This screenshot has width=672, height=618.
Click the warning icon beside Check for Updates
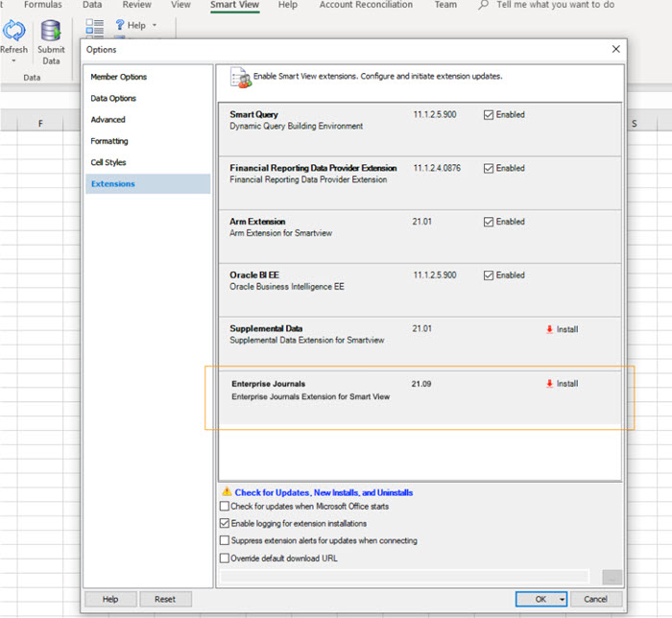[x=227, y=491]
